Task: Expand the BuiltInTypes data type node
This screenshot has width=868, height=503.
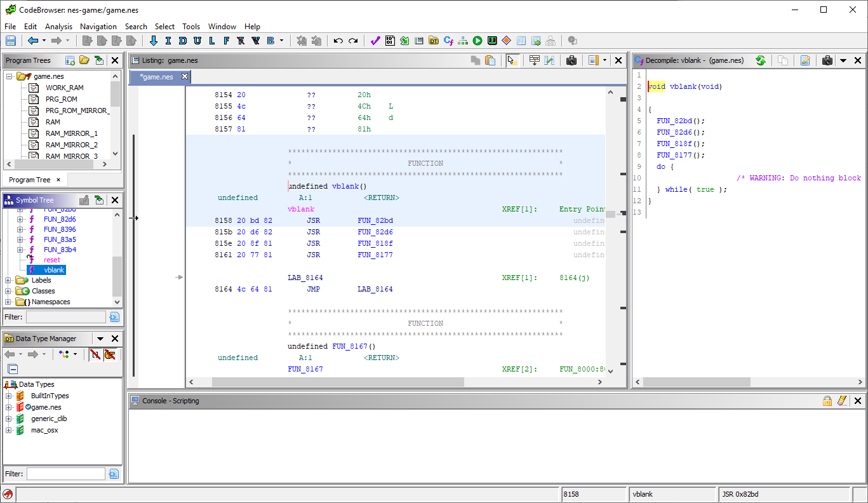Action: [10, 396]
